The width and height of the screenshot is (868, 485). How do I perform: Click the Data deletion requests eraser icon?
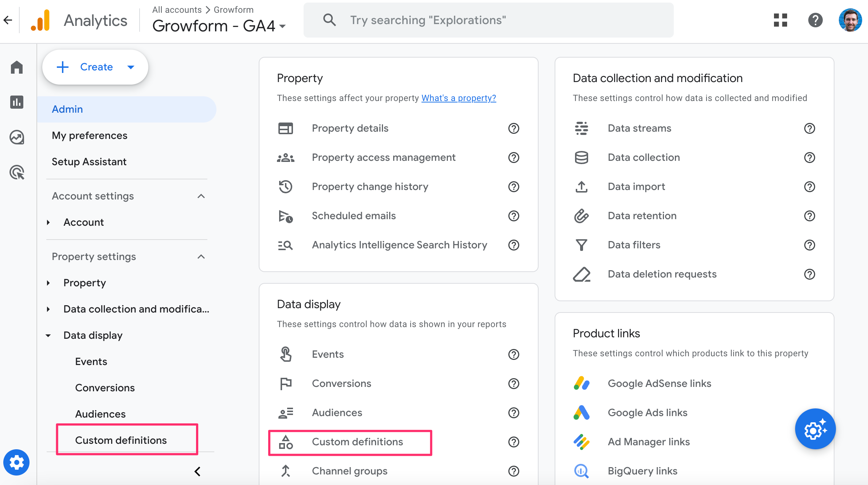click(x=582, y=274)
